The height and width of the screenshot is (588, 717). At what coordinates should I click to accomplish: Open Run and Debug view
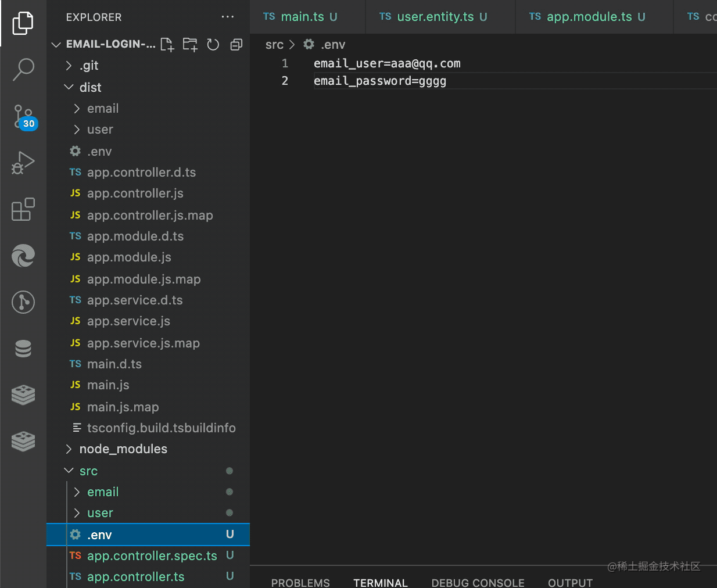click(x=23, y=163)
